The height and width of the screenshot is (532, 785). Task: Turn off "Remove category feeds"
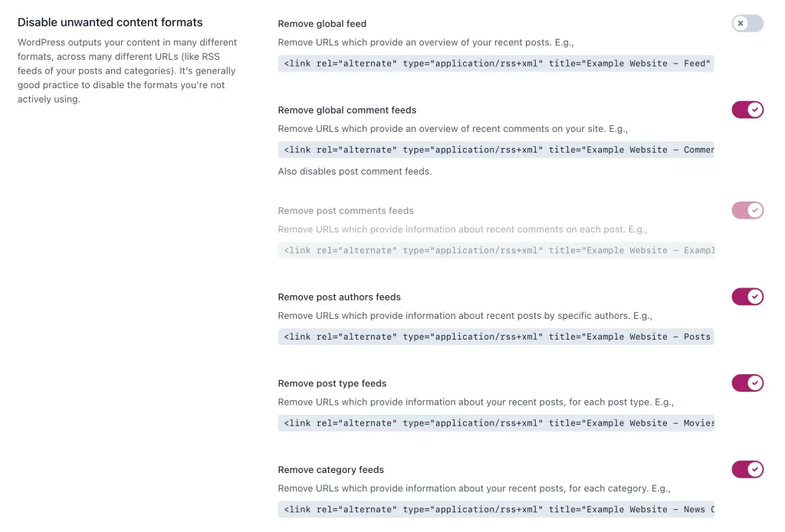point(747,469)
